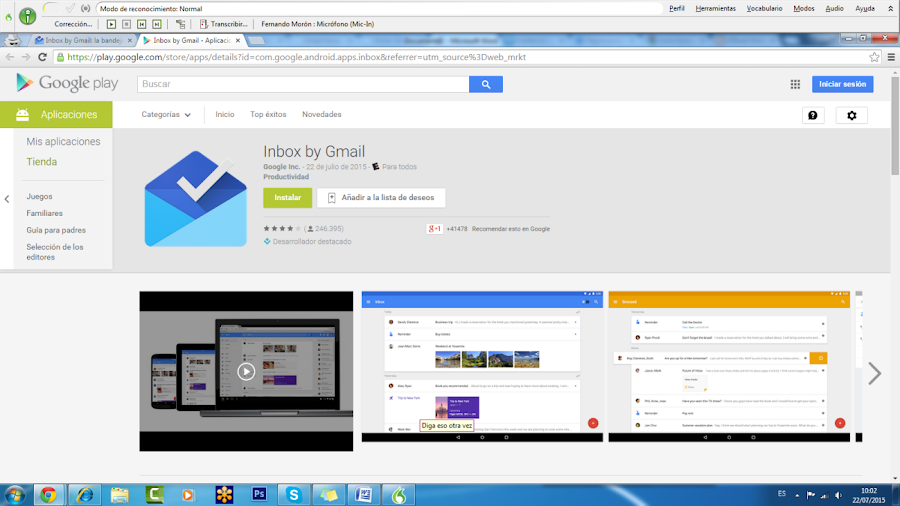This screenshot has width=900, height=506.
Task: Click the Google Play logo
Action: pos(67,83)
